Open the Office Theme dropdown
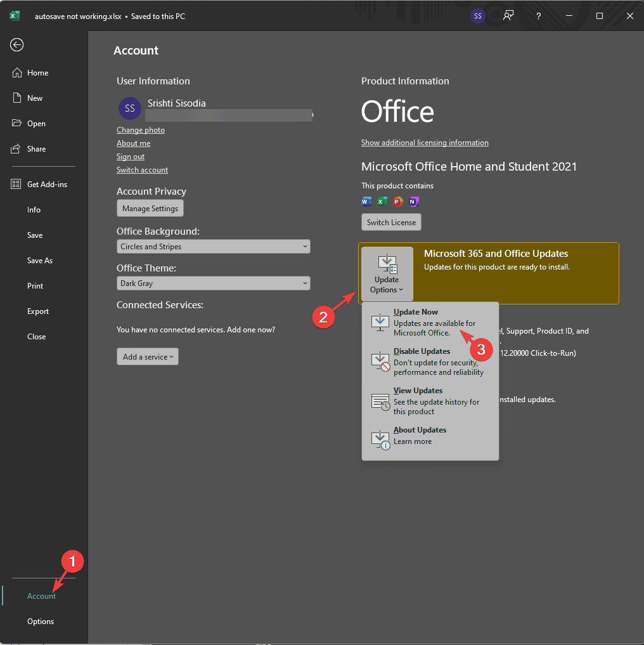 point(213,283)
